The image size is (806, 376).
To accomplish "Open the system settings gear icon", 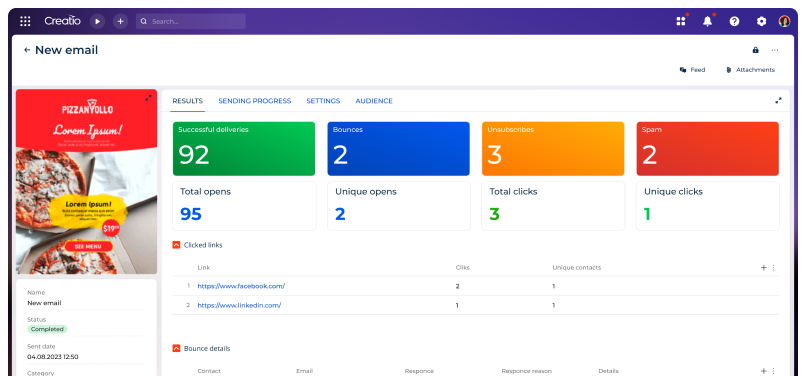I will click(x=761, y=21).
